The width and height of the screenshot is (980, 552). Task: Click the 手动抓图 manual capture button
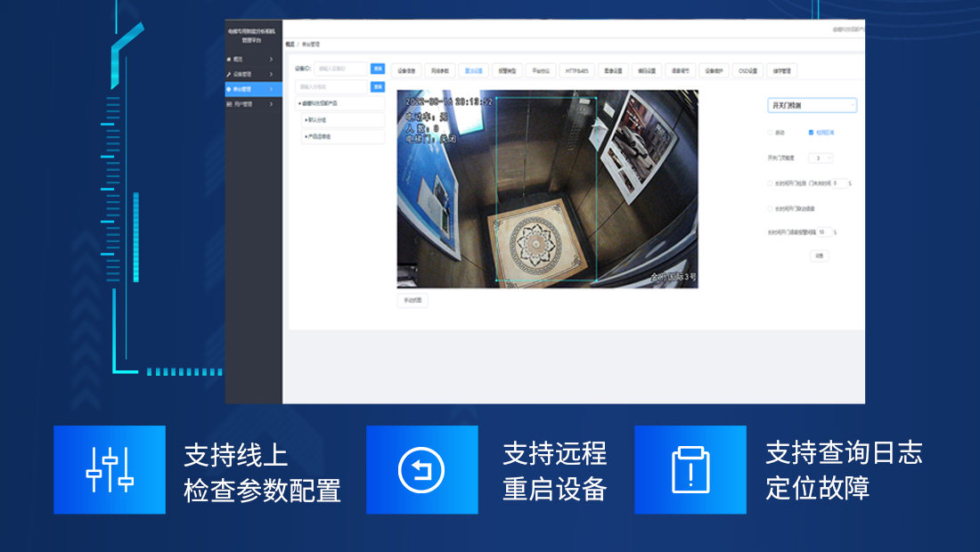click(411, 300)
